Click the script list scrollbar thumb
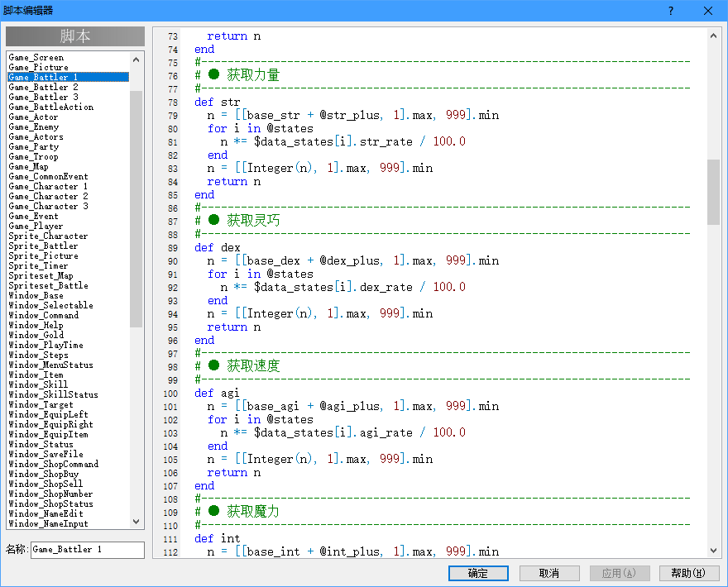Image resolution: width=728 pixels, height=587 pixels. click(x=136, y=209)
